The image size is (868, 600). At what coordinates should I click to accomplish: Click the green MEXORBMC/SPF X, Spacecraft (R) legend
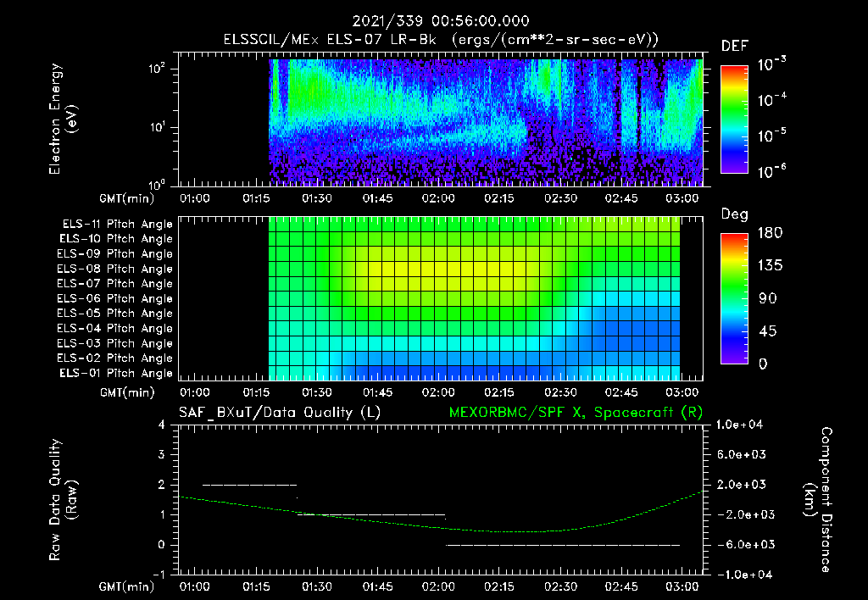click(x=576, y=413)
